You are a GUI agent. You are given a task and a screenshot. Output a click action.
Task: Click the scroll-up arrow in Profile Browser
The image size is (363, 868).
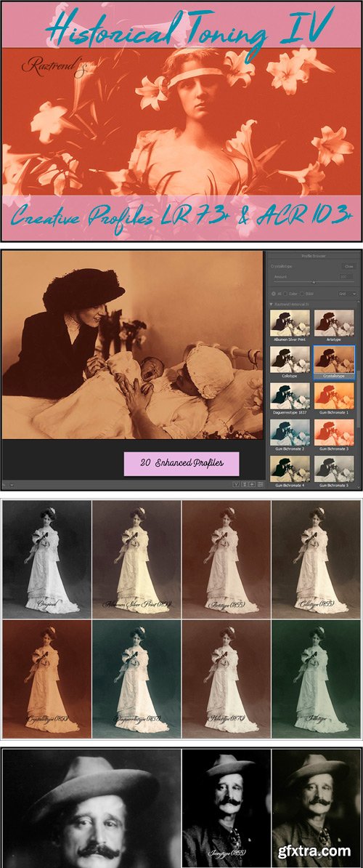[359, 302]
